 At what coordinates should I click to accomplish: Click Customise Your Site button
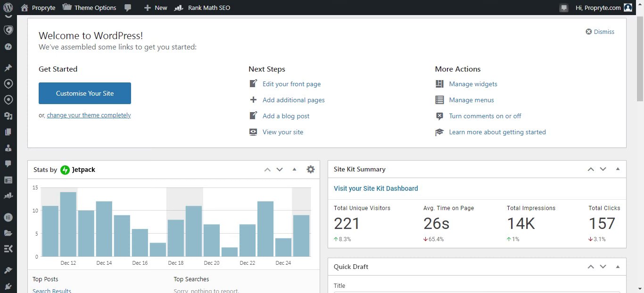[85, 93]
